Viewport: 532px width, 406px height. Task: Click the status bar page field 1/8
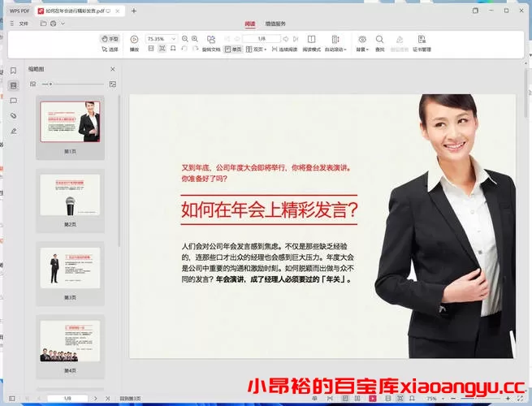tap(67, 399)
